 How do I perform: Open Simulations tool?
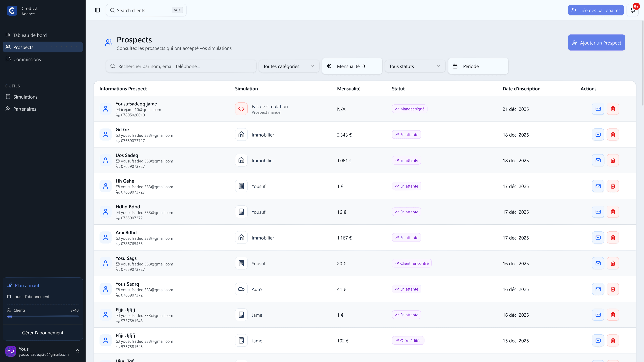pyautogui.click(x=43, y=97)
